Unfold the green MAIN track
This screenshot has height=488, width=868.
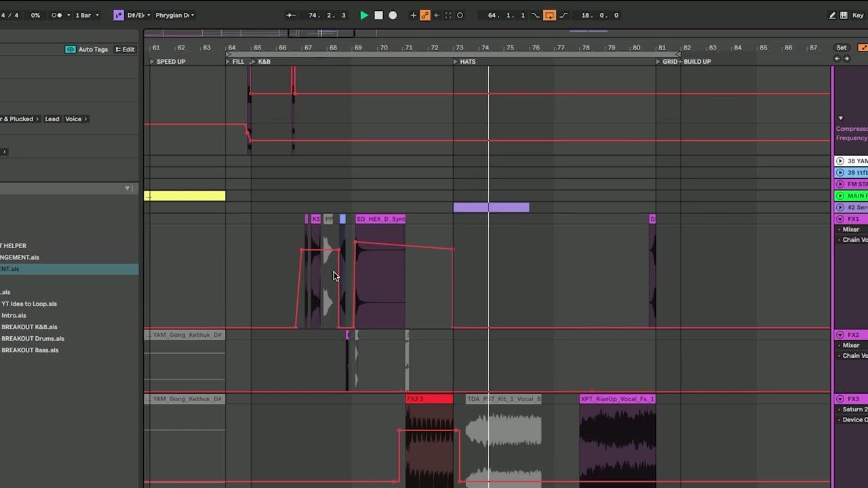coord(840,195)
